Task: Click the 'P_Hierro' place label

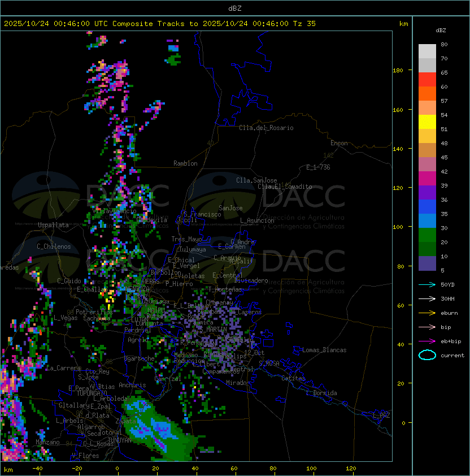Action: [179, 284]
